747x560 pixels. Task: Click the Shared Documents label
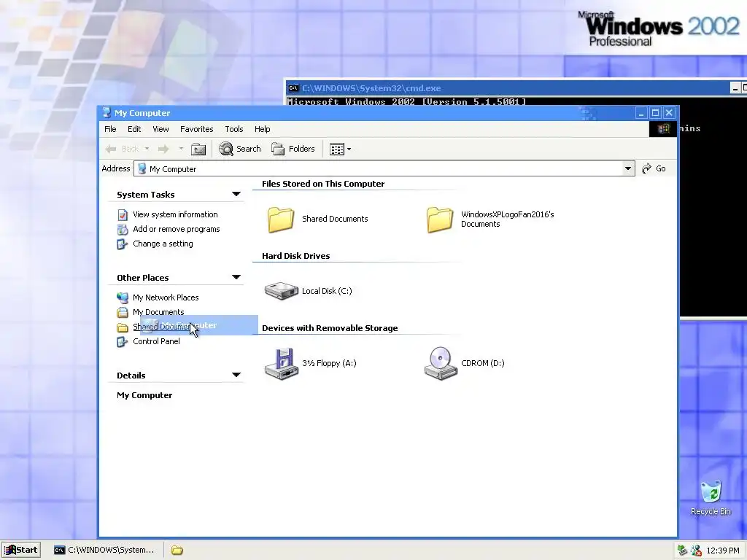point(335,219)
